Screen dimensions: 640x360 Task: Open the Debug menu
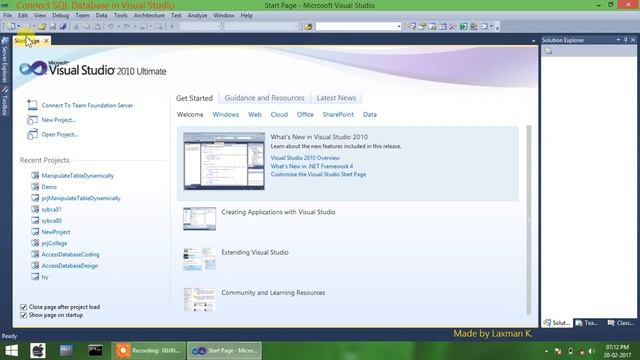(60, 16)
